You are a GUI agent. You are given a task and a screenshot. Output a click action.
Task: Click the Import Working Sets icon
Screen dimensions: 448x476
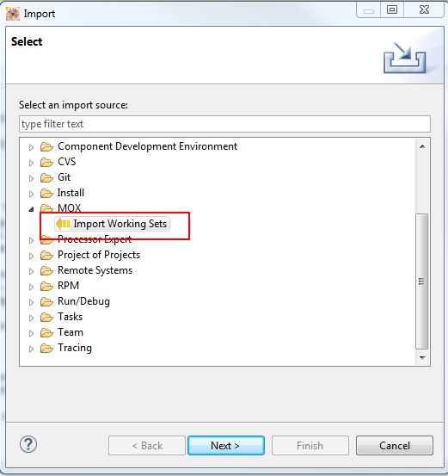click(x=63, y=224)
